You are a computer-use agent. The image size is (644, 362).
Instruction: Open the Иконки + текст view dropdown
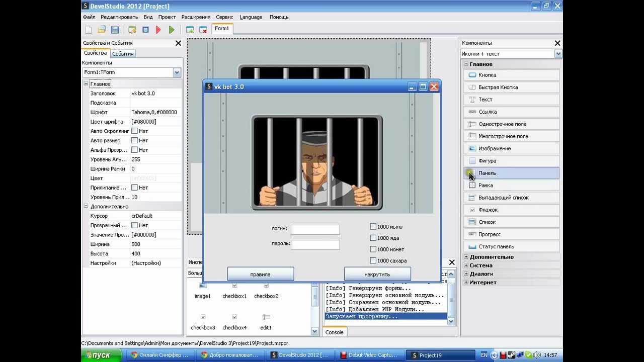pos(558,54)
